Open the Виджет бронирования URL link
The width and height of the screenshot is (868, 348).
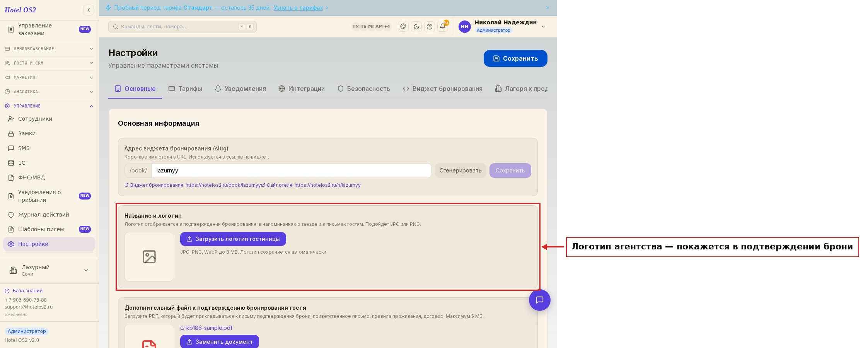193,185
